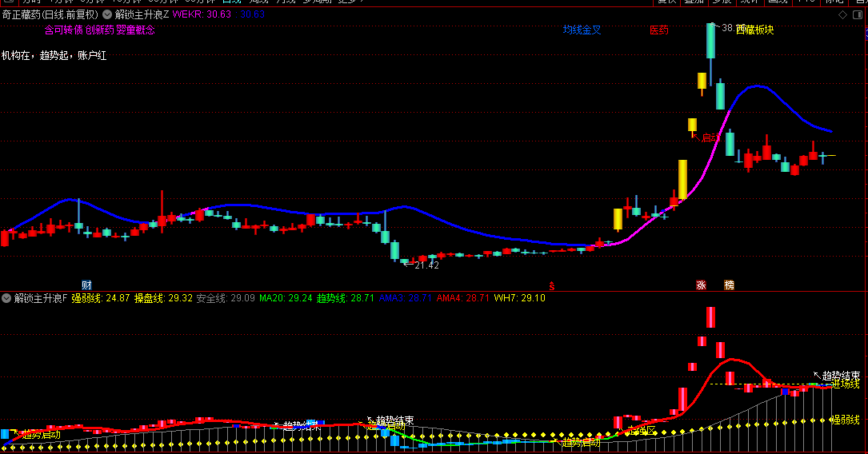Click the 安全线: 29.09 readout
The width and height of the screenshot is (868, 454).
point(226,298)
